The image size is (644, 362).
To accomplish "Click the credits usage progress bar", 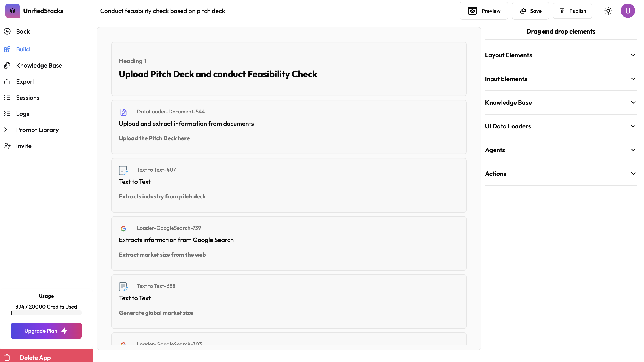I will [46, 313].
